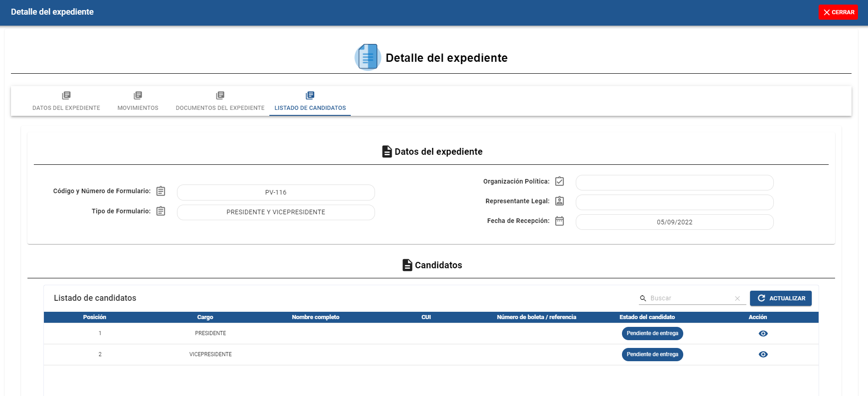This screenshot has height=396, width=868.
Task: Click the checkmark icon beside Organización Política
Action: (559, 181)
